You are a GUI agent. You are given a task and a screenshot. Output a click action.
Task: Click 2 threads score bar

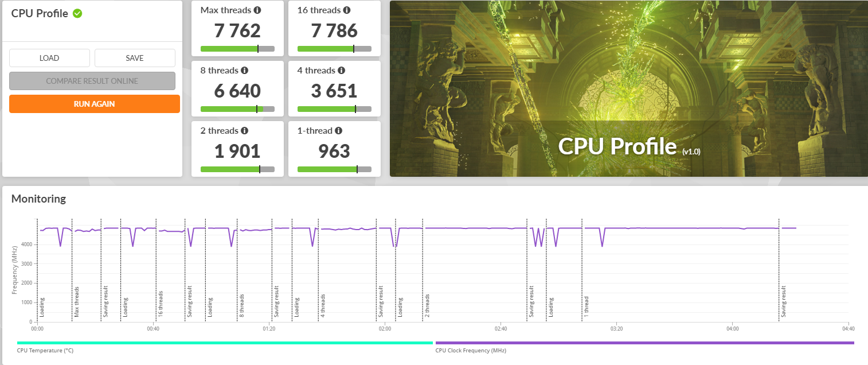(237, 169)
